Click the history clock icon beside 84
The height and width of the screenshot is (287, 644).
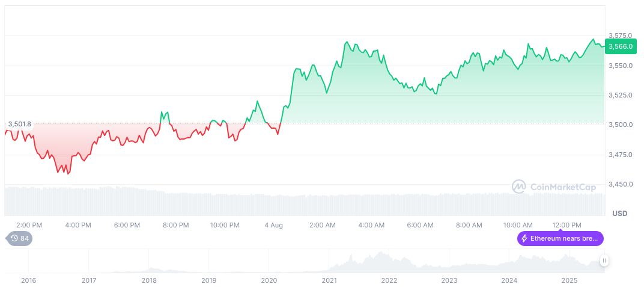pos(14,239)
